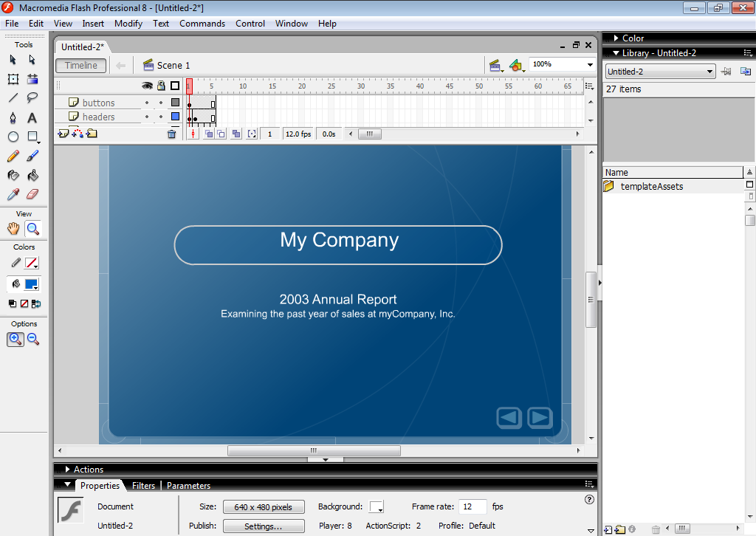Select the Hand tool

tap(13, 229)
